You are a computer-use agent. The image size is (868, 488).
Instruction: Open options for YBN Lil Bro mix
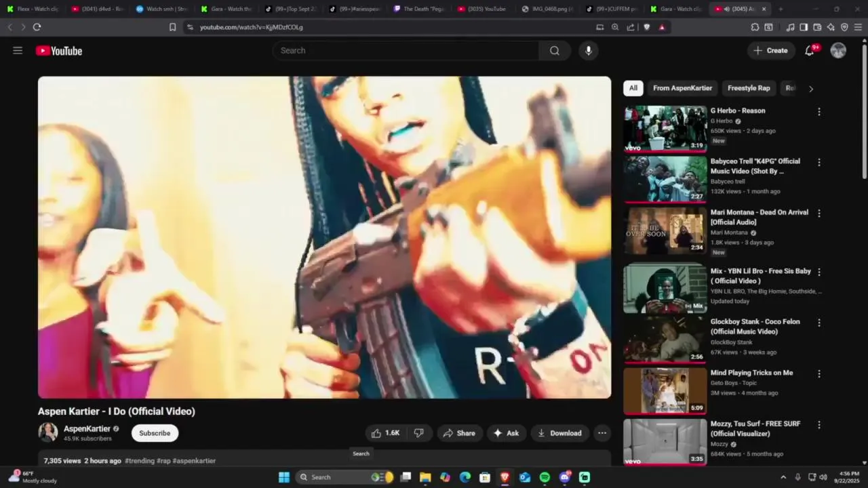click(818, 272)
